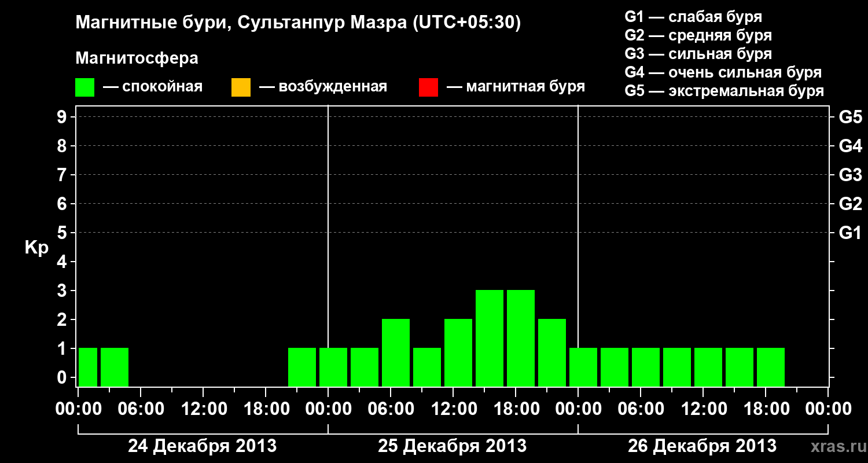Viewport: 868px width, 463px height.
Task: Click the '18:00' tick label of 26 Декабря
Action: click(766, 409)
